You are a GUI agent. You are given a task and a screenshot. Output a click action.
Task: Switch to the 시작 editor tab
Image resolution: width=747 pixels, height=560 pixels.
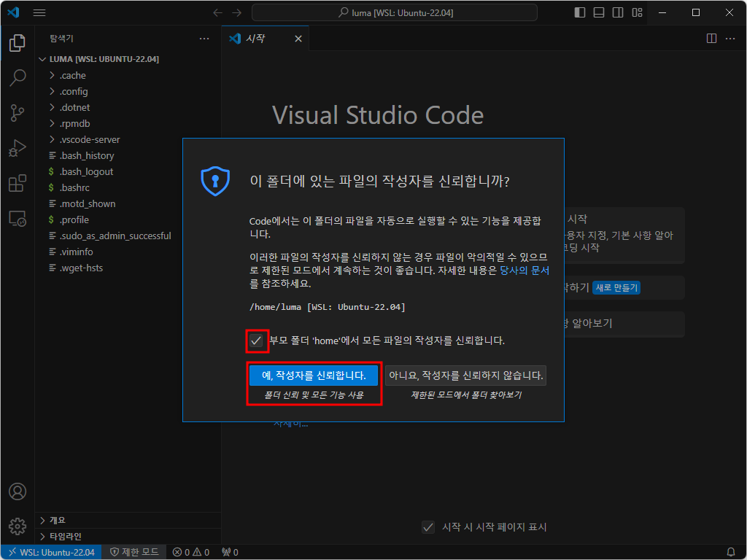point(265,39)
